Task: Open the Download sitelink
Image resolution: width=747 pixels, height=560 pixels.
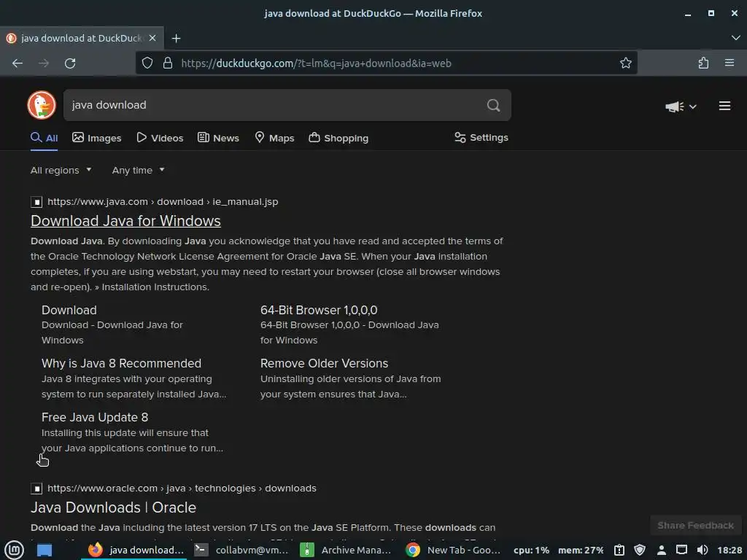Action: coord(69,310)
